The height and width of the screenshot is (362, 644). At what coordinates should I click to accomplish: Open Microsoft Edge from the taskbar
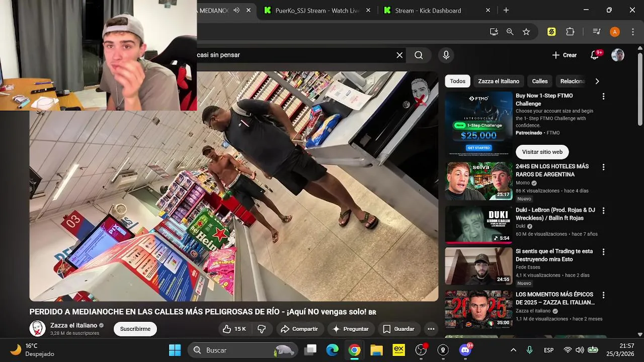pyautogui.click(x=333, y=350)
